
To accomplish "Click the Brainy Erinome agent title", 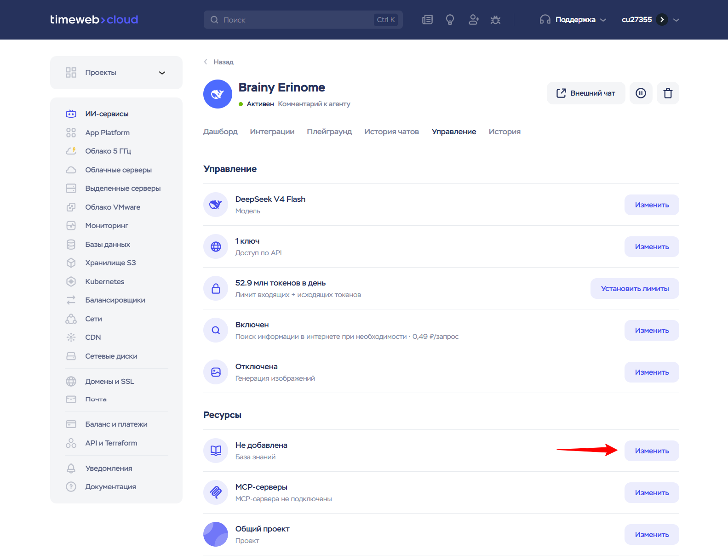I will [282, 87].
